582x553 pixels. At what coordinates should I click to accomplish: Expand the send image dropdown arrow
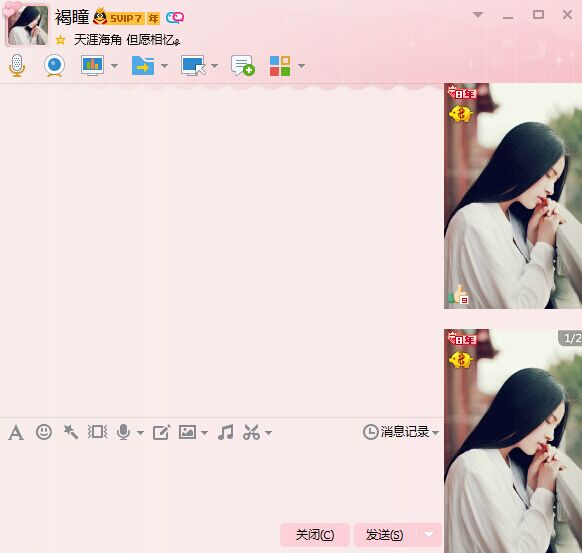point(205,432)
